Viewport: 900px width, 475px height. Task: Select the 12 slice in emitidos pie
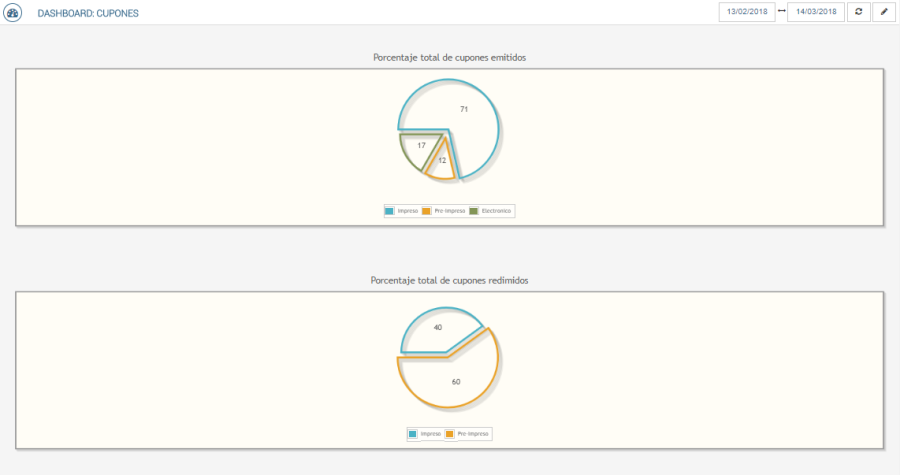(441, 161)
